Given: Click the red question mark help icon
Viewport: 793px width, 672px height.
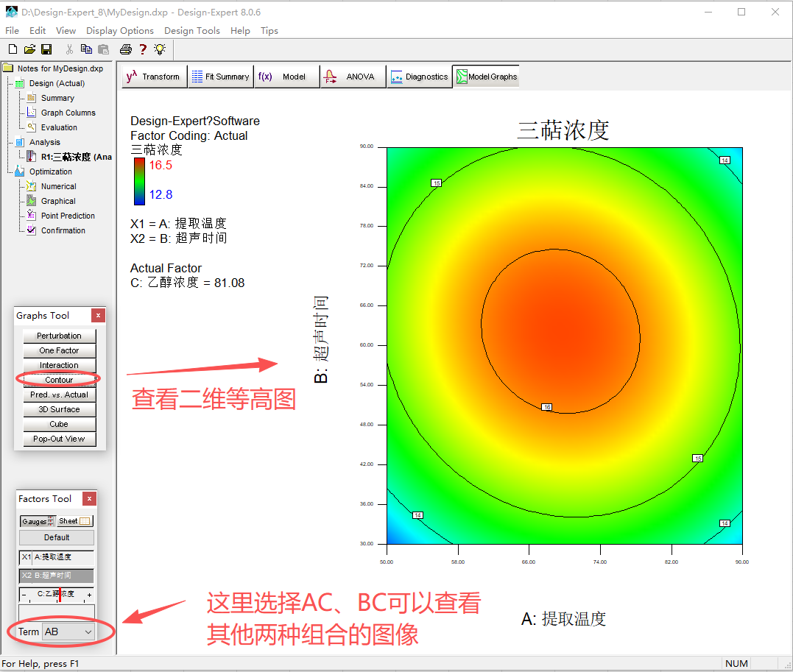Looking at the screenshot, I should pos(143,49).
